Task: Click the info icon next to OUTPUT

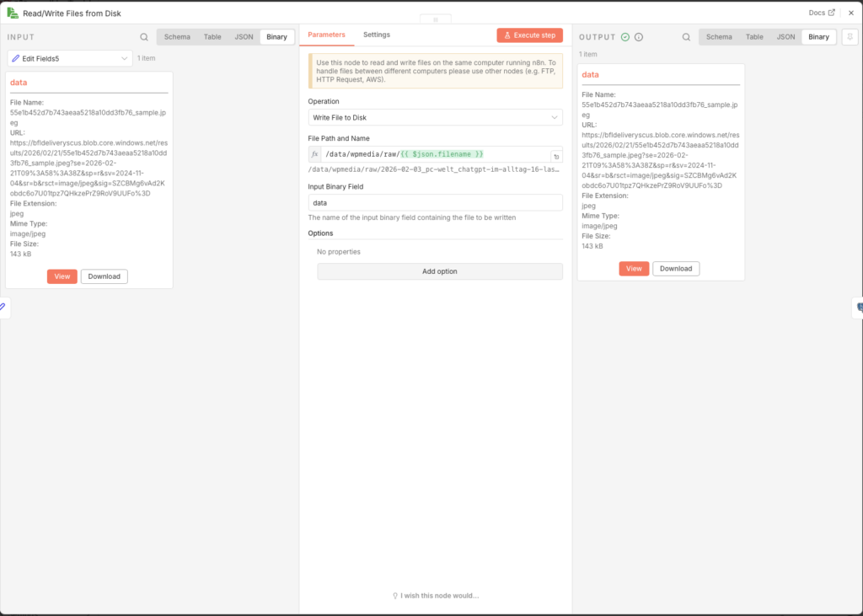Action: [639, 37]
